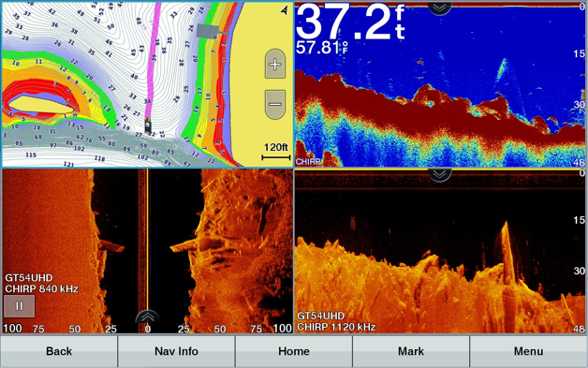Click the 37.2 ft depth readout
Screen dimensions: 588x368
tap(351, 22)
